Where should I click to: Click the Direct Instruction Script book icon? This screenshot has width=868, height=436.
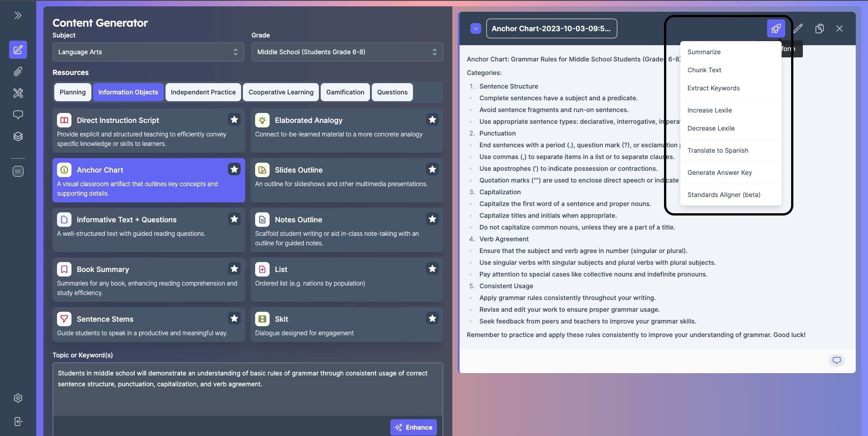click(x=64, y=120)
